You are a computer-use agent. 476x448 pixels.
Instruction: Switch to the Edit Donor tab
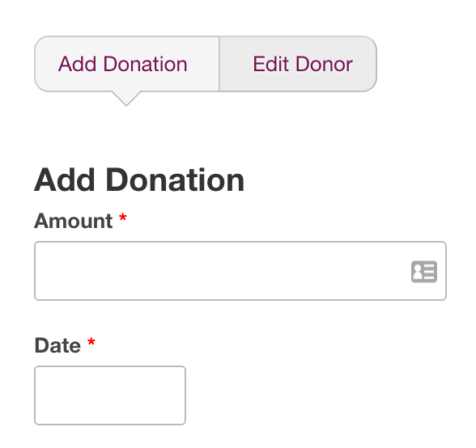coord(298,64)
